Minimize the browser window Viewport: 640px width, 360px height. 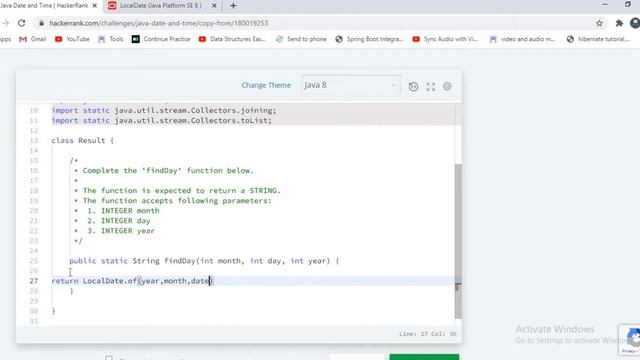pyautogui.click(x=605, y=4)
